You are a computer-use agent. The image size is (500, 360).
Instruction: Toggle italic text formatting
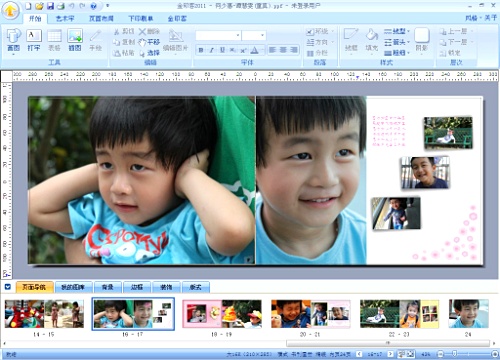tap(211, 50)
